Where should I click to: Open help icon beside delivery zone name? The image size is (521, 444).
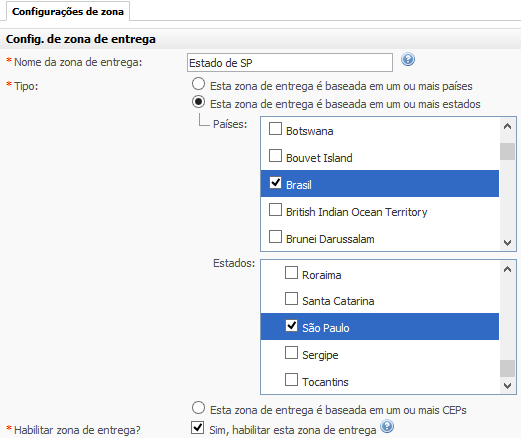[x=408, y=60]
